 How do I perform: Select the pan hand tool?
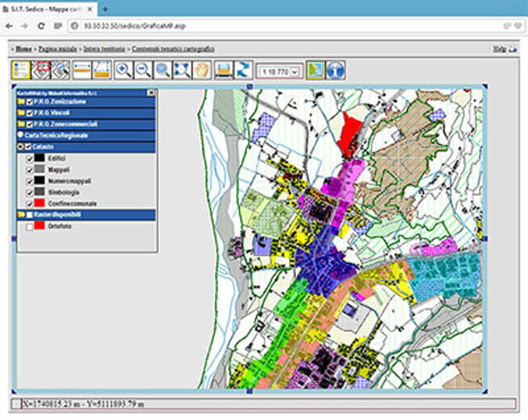(202, 70)
